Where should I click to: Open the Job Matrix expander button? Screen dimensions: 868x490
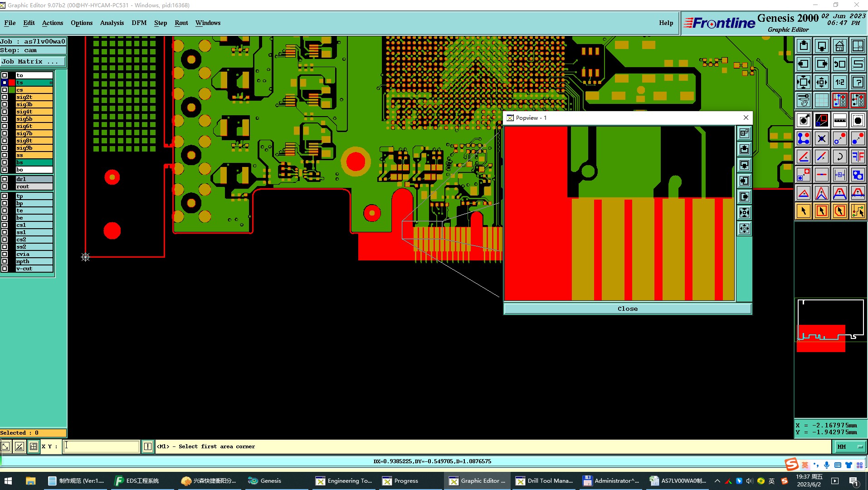tap(33, 61)
